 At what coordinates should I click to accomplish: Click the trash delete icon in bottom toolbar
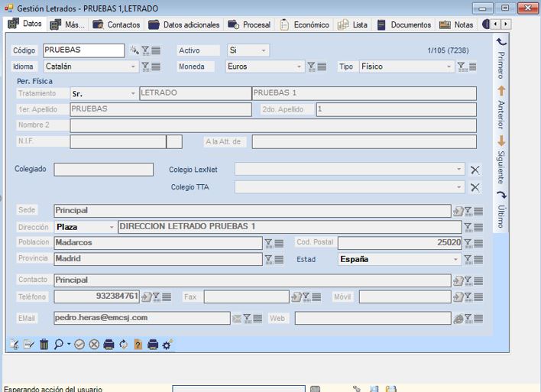coord(44,345)
